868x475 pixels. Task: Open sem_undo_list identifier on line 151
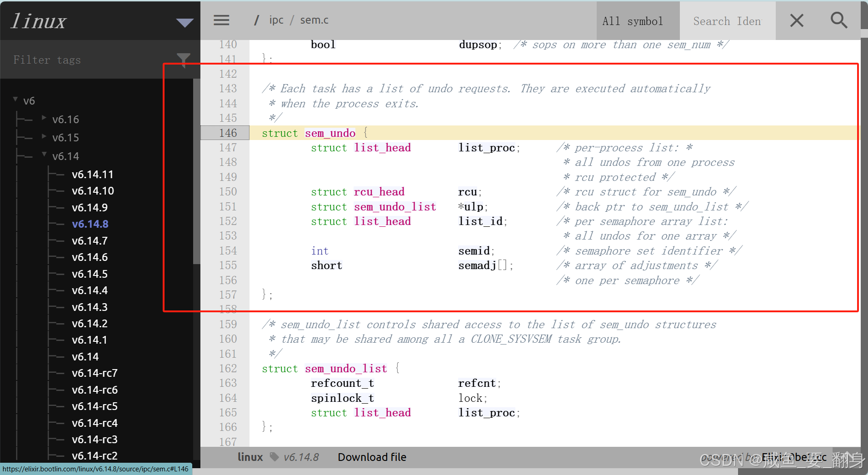(x=395, y=207)
